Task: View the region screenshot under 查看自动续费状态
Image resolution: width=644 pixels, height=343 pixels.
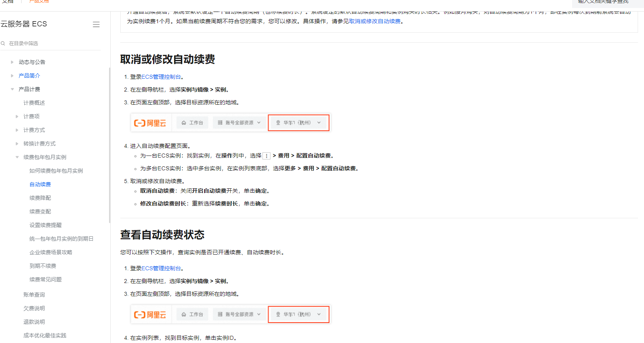Action: [231, 314]
